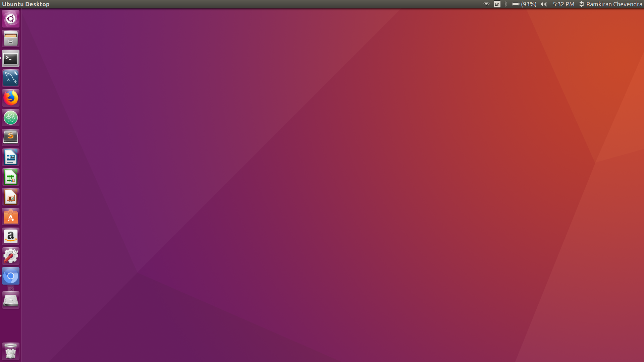Open System Settings gear and wrench
644x362 pixels.
[x=11, y=256]
